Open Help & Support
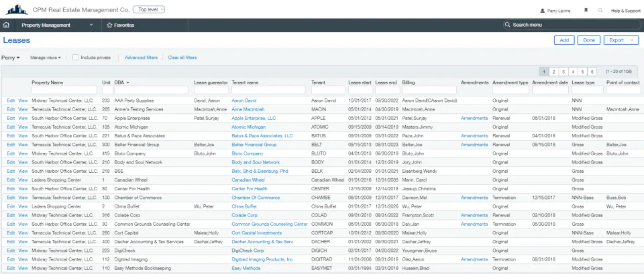This screenshot has width=644, height=274. (625, 11)
